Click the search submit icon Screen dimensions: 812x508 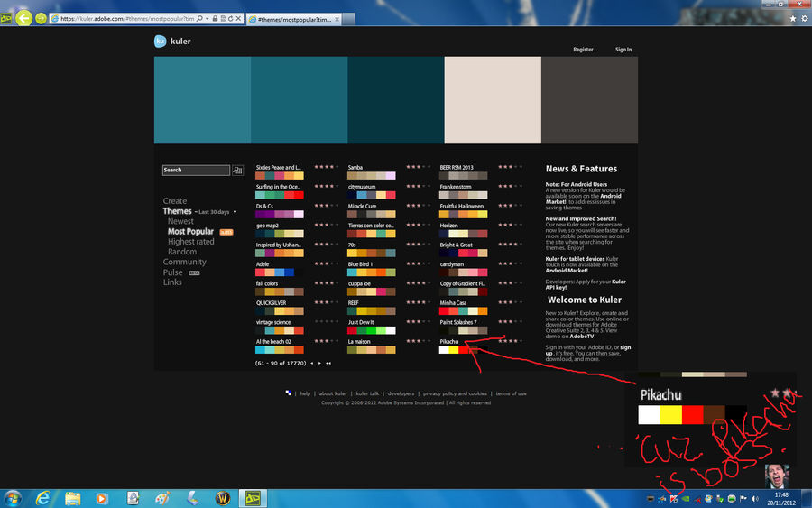(x=237, y=170)
